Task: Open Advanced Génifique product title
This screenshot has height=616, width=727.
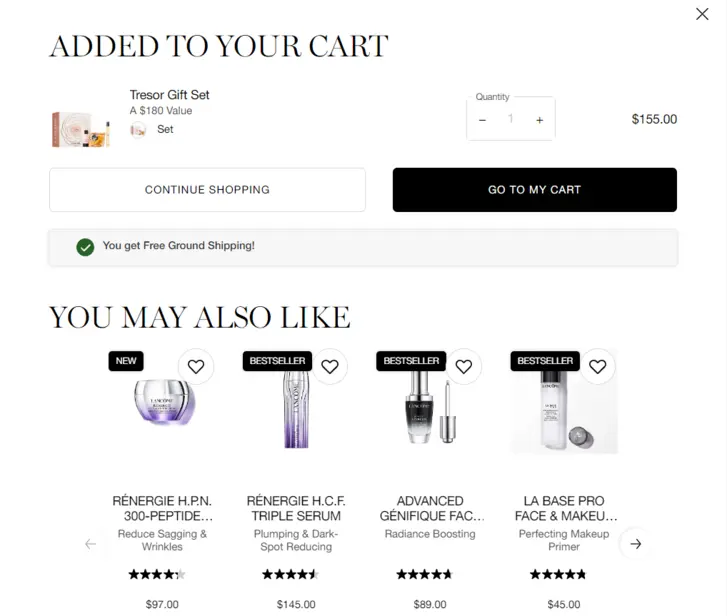Action: click(x=431, y=508)
